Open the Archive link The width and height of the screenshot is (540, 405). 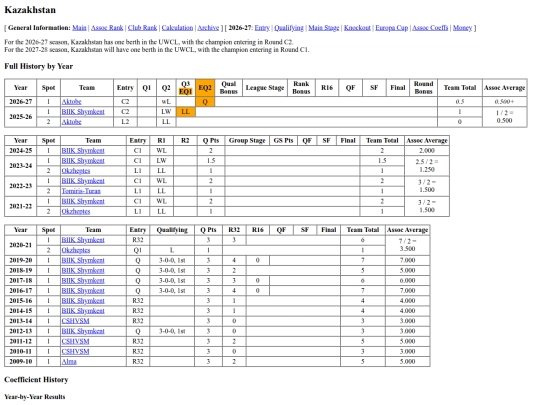pyautogui.click(x=208, y=28)
